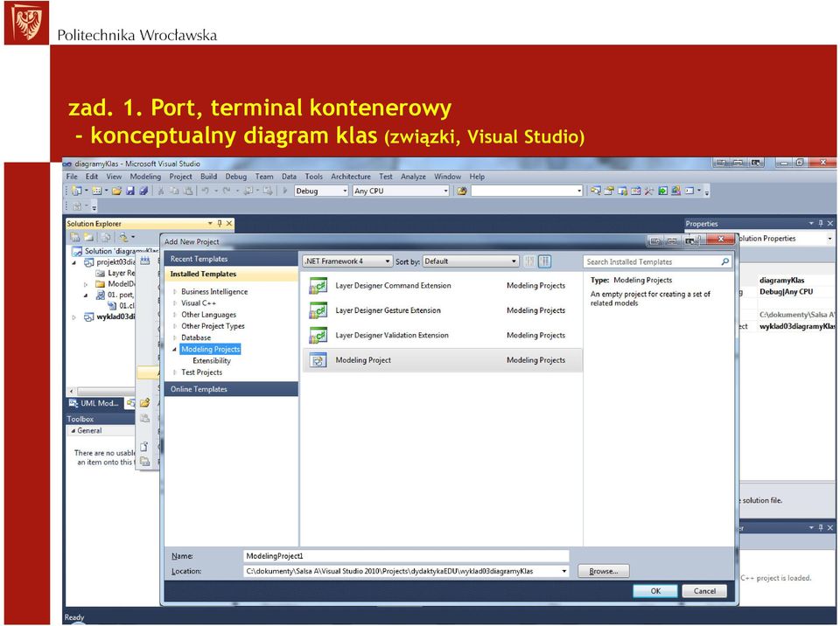Image resolution: width=840 pixels, height=626 pixels.
Task: Open the Help menu
Action: [x=477, y=177]
